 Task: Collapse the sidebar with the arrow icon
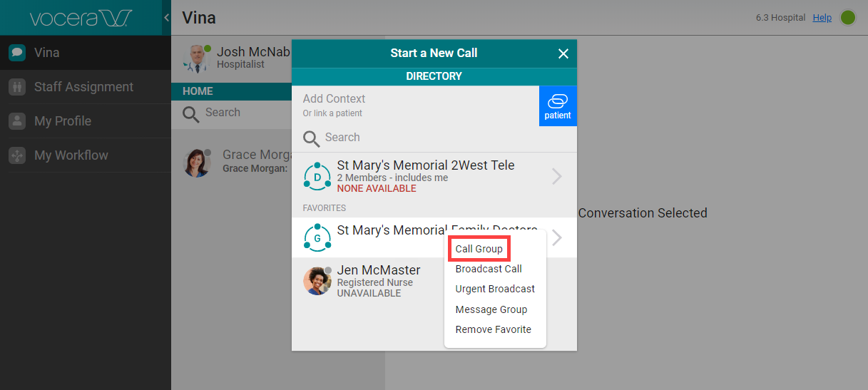tap(166, 17)
